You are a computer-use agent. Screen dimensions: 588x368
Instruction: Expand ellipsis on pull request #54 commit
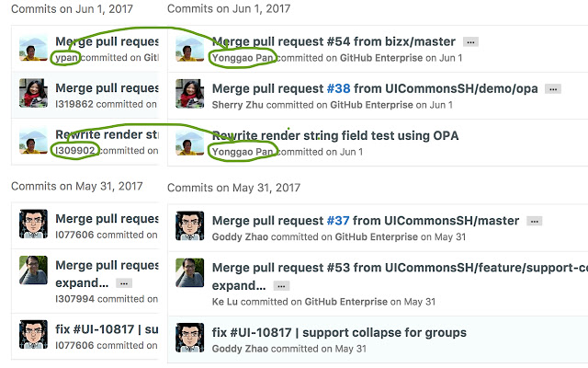(x=470, y=42)
